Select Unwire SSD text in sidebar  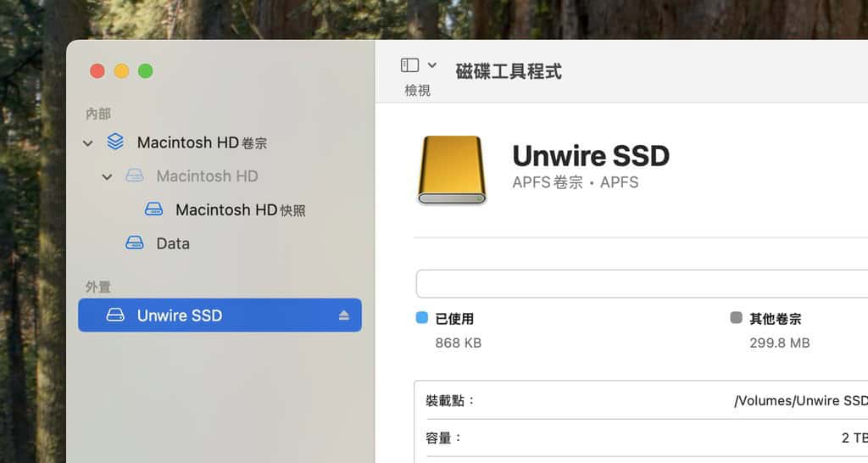[180, 315]
